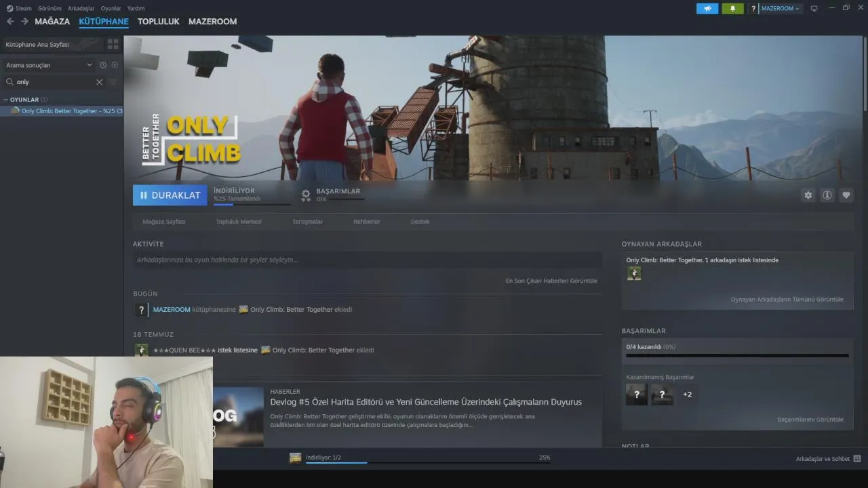Go to the MAĞAZA tab
This screenshot has height=488, width=868.
pos(52,22)
